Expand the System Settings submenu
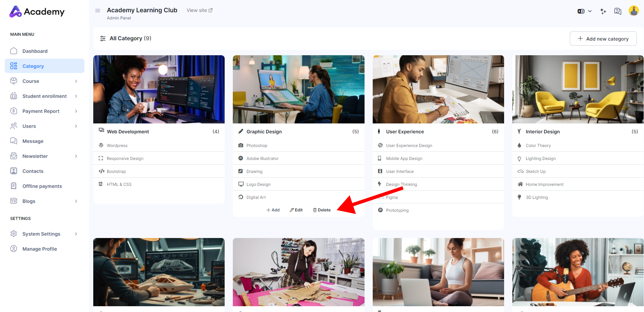This screenshot has height=312, width=644. (76, 234)
